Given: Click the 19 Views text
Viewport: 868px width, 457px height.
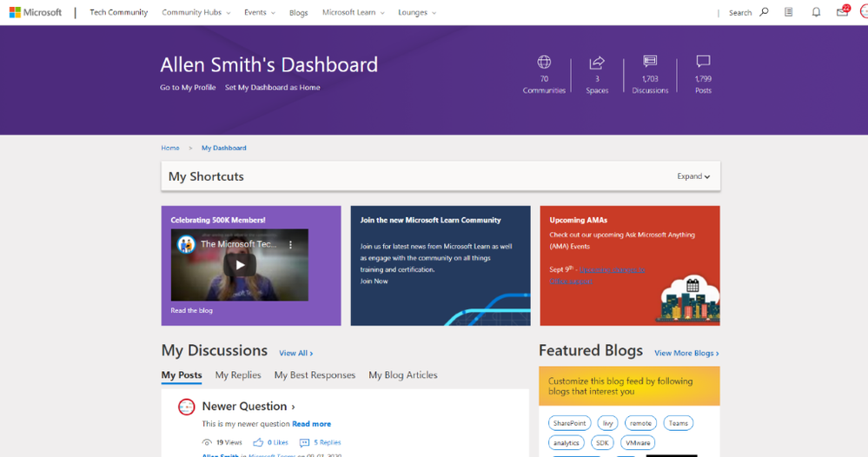Looking at the screenshot, I should tap(229, 442).
